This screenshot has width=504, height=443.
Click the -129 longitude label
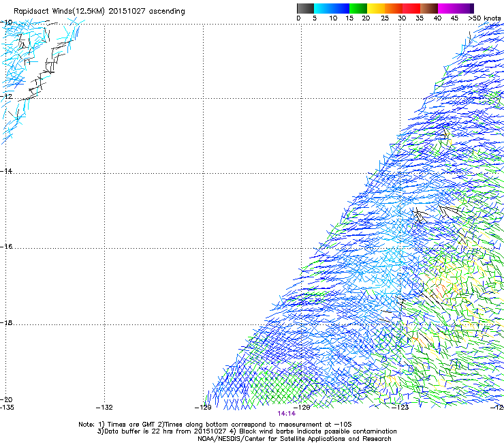tap(203, 408)
